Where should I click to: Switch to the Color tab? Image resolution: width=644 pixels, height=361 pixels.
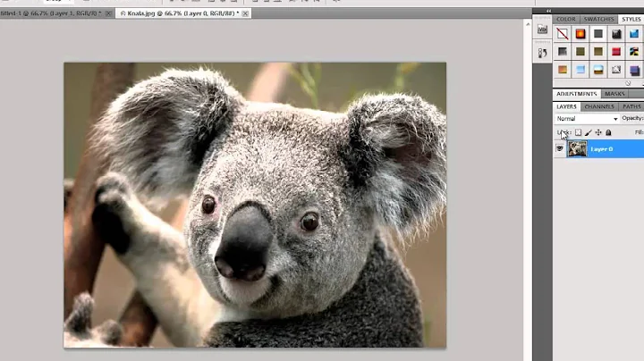coord(566,20)
